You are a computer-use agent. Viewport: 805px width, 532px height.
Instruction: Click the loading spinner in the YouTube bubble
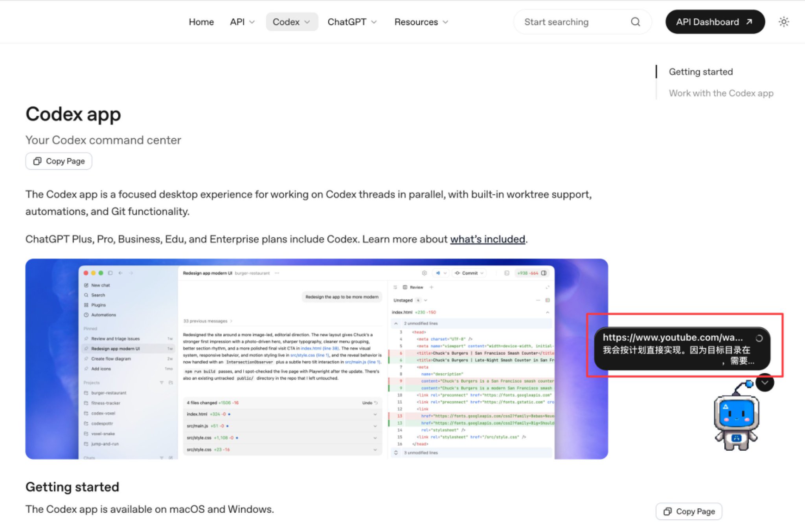click(x=759, y=338)
